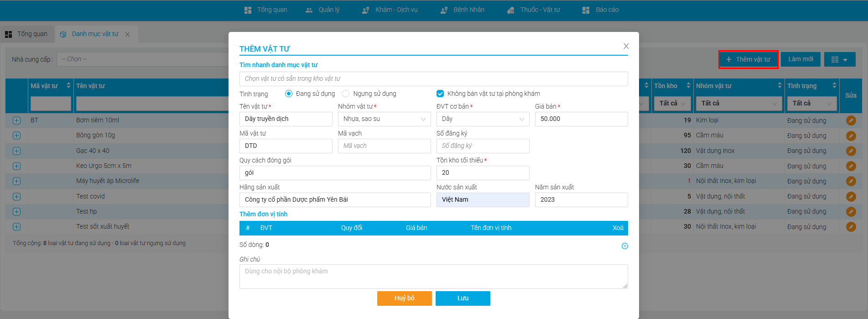Viewport: 868px width, 319px height.
Task: Click the Số đăng ký input field
Action: 483,146
